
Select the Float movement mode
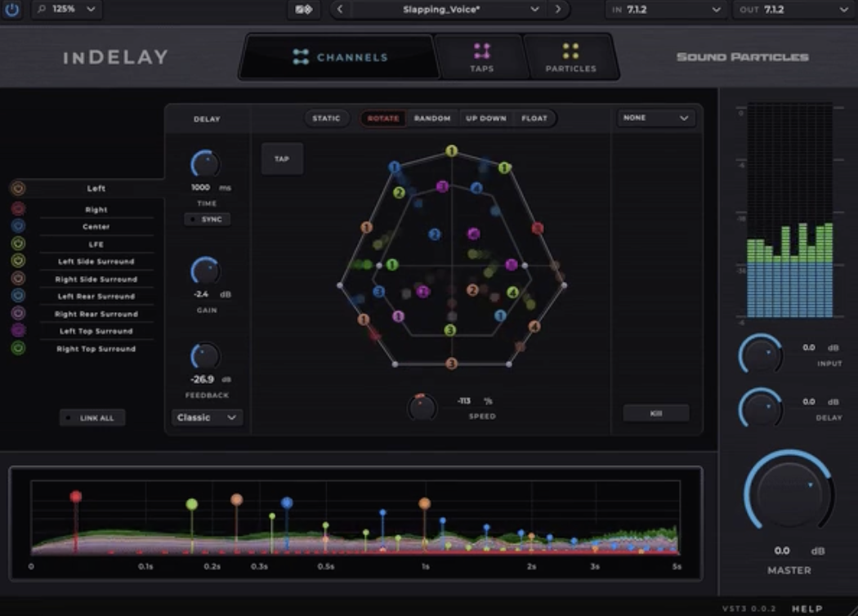(534, 118)
